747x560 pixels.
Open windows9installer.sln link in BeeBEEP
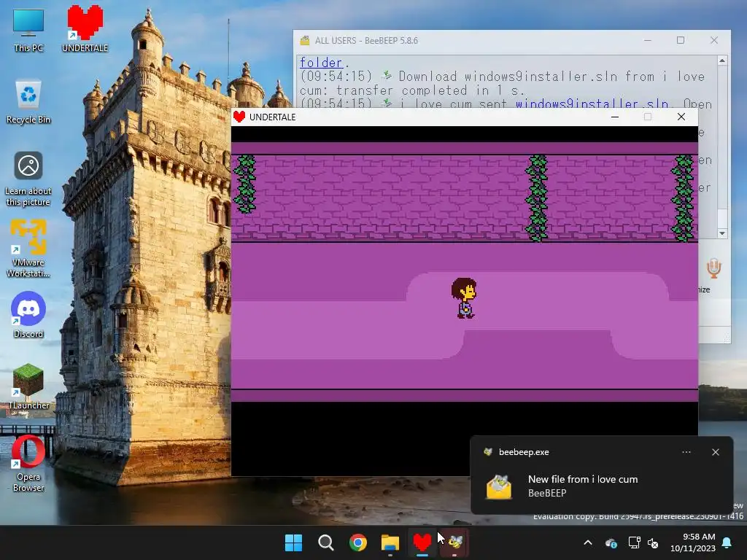pos(592,103)
